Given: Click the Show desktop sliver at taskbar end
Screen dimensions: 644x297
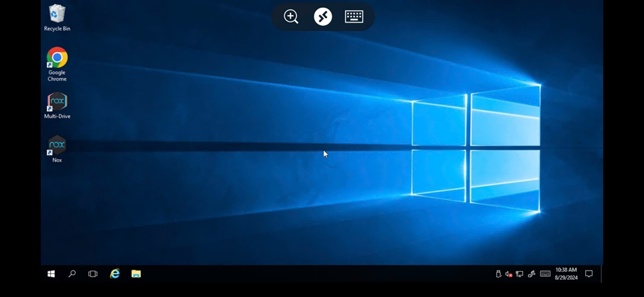Looking at the screenshot, I should (602, 274).
